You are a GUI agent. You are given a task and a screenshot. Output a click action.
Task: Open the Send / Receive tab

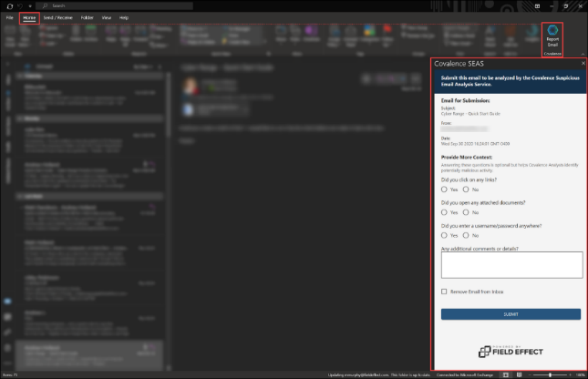tap(57, 17)
